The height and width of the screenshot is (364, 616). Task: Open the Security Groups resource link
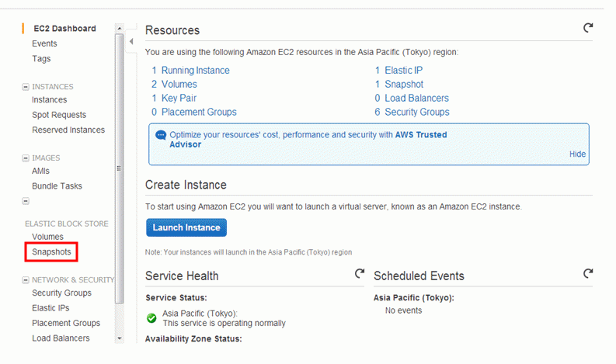tap(417, 112)
